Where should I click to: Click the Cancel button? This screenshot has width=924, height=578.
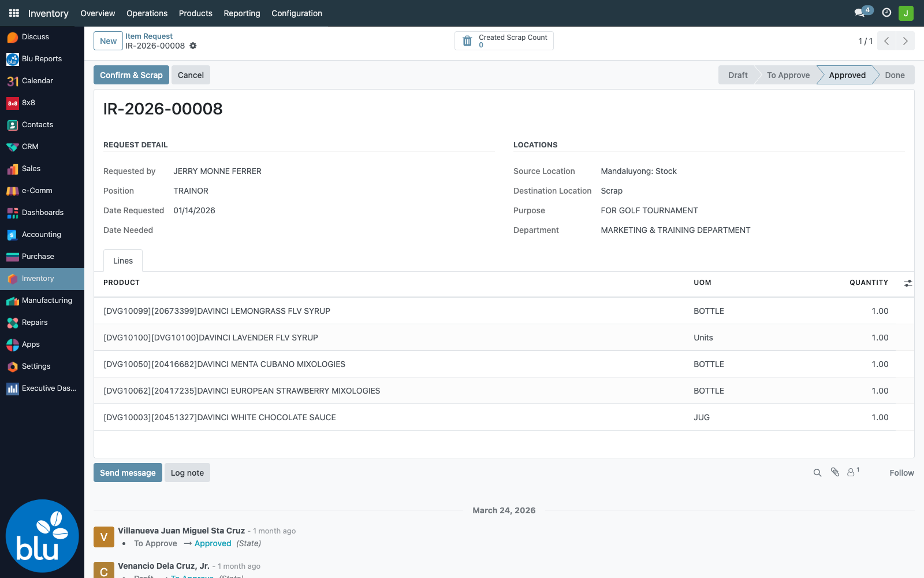[x=191, y=75]
